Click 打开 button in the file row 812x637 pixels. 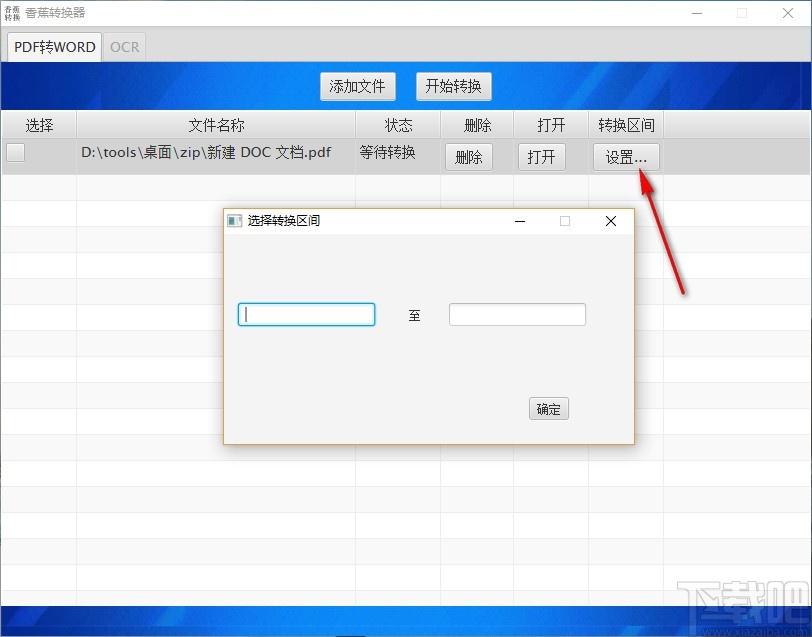click(542, 157)
